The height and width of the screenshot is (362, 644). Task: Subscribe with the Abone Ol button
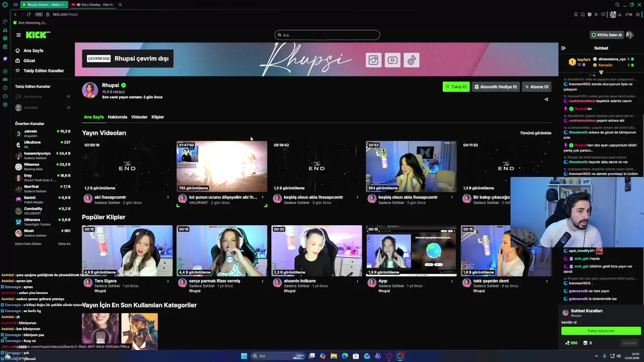click(536, 87)
